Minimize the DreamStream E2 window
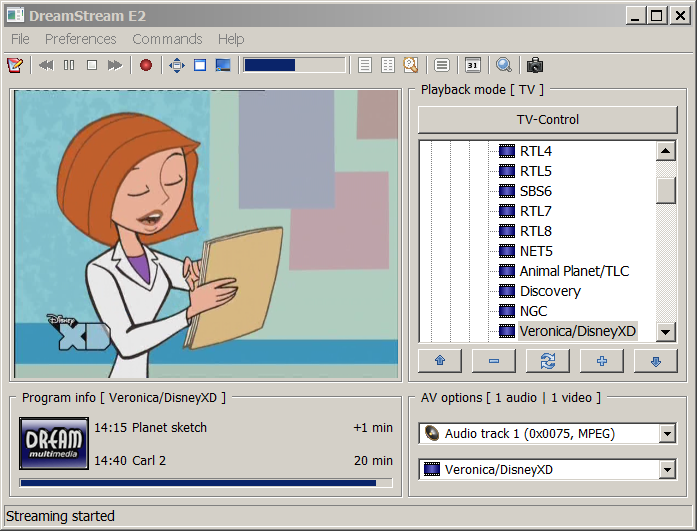This screenshot has width=697, height=531. 635,16
